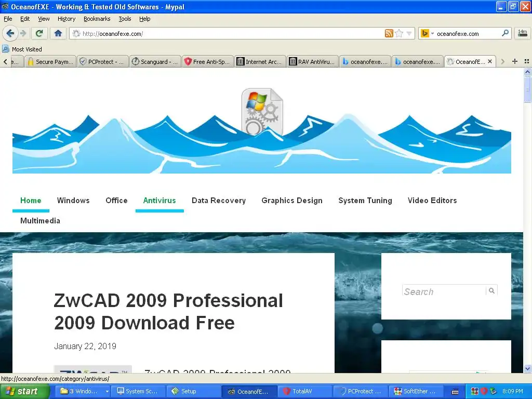The height and width of the screenshot is (399, 532).
Task: Open the Office category link
Action: click(116, 201)
